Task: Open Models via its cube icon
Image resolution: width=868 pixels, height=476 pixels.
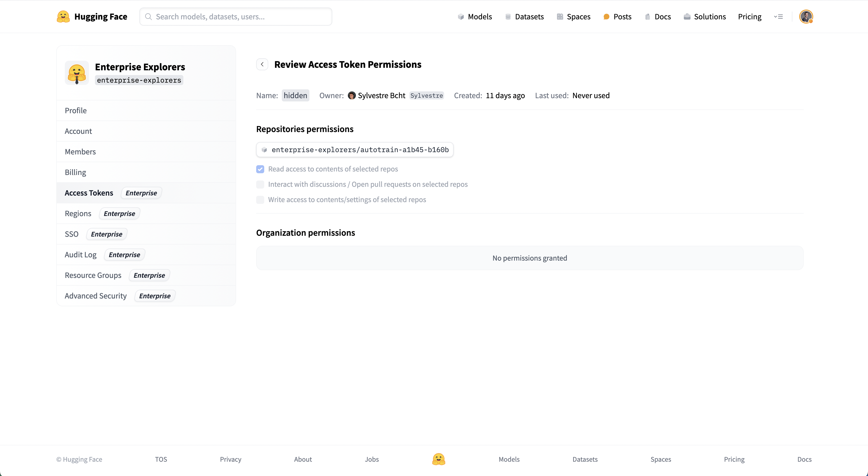Action: point(461,17)
